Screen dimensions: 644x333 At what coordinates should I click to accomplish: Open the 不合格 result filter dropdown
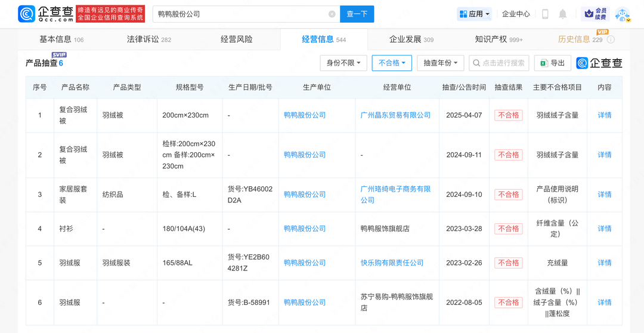pyautogui.click(x=392, y=63)
